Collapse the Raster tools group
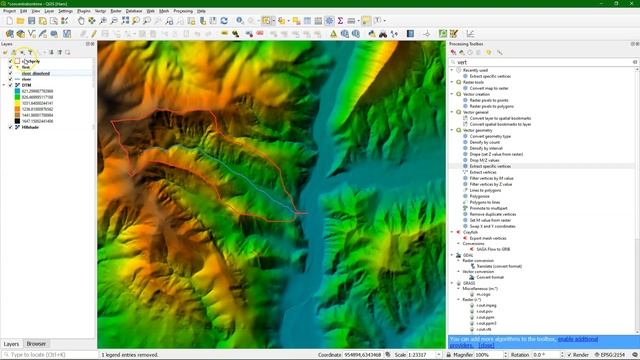This screenshot has height=360, width=640. coord(452,82)
